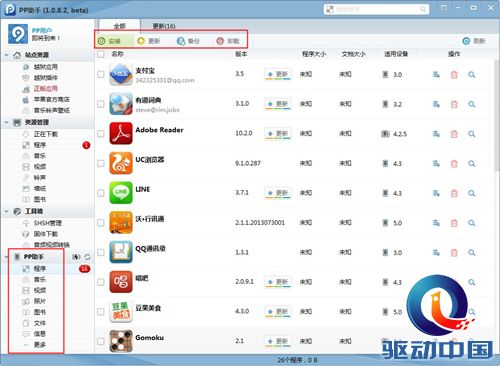Open 固件下载 in the toolbox
This screenshot has height=366, width=500.
click(45, 234)
